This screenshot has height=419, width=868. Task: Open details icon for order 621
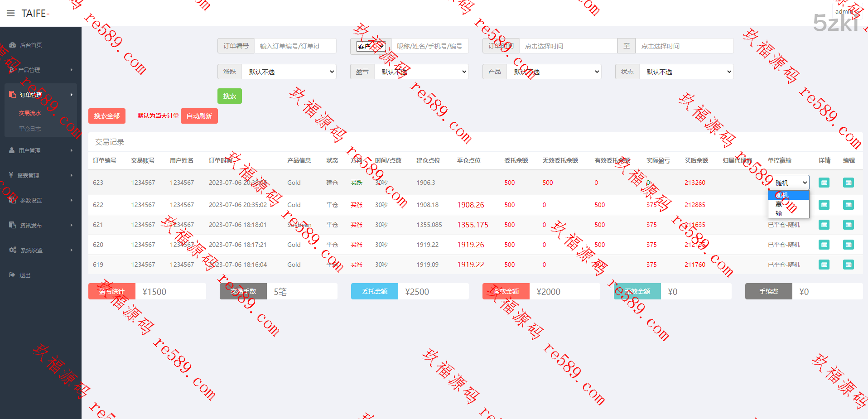pyautogui.click(x=824, y=225)
